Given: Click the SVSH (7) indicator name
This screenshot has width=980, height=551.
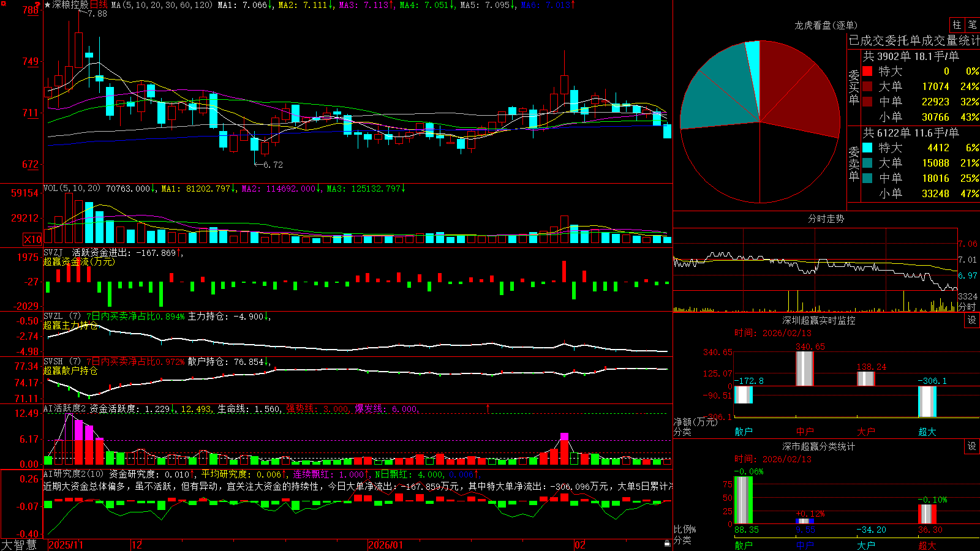Looking at the screenshot, I should tap(62, 362).
